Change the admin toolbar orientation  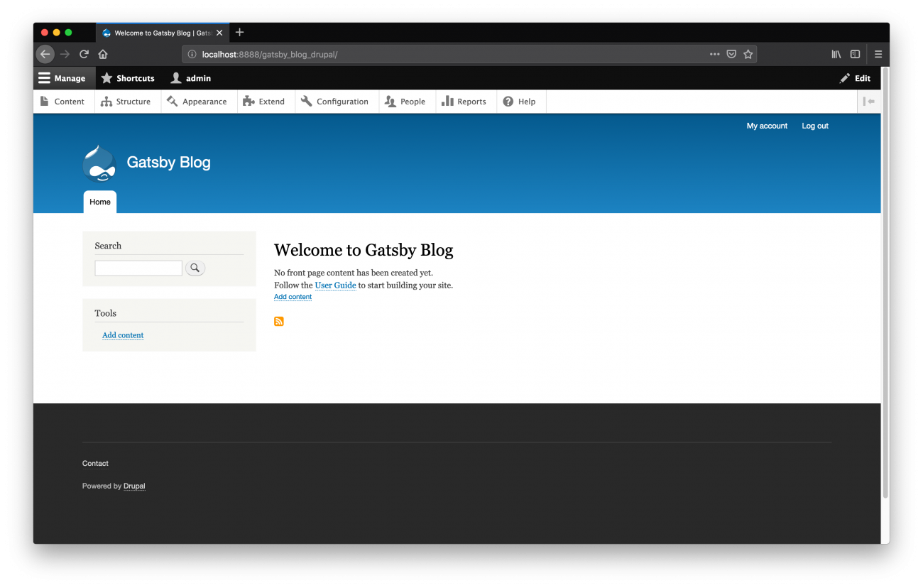click(869, 102)
